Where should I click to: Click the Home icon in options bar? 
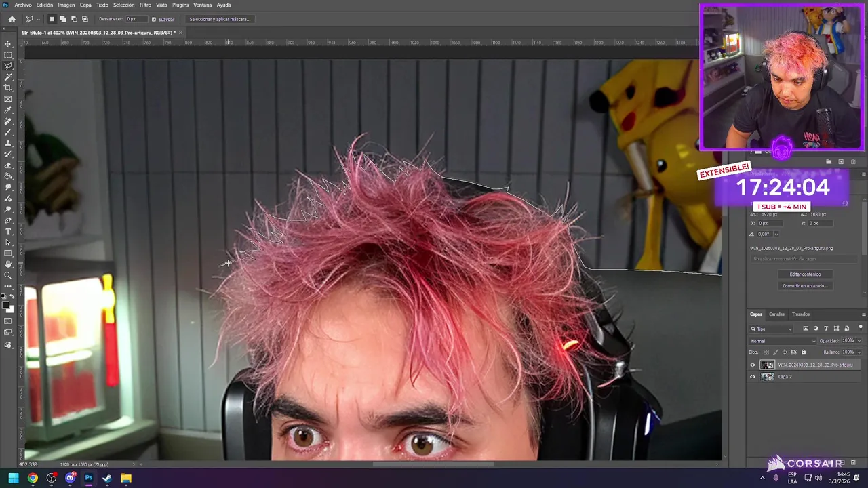tap(12, 19)
